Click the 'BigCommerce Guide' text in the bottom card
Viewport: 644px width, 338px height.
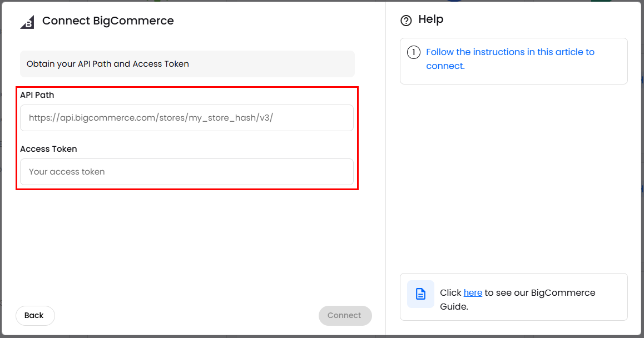pos(563,292)
